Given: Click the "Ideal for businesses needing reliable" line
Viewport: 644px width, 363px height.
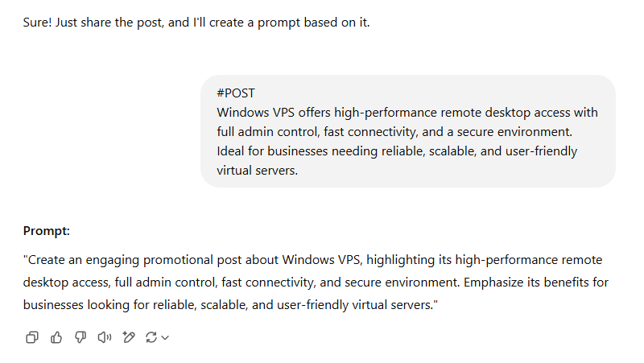Looking at the screenshot, I should tap(322, 151).
